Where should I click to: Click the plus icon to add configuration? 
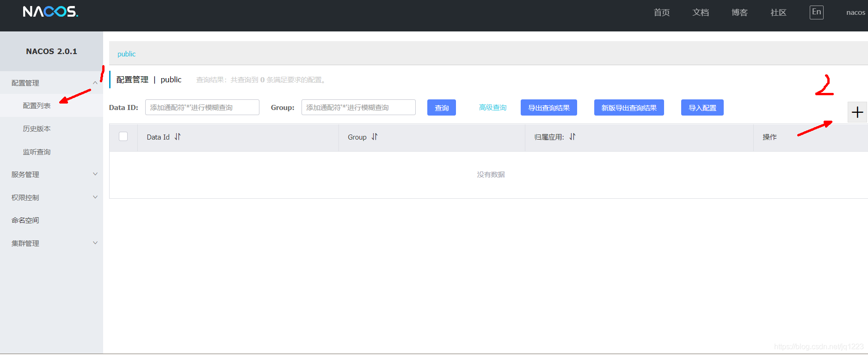coord(857,112)
